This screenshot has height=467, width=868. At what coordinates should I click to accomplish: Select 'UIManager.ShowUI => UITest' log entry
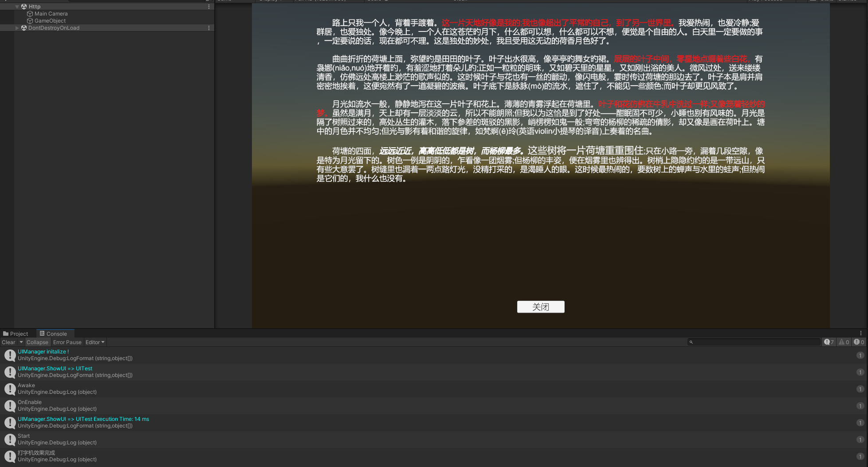pos(434,372)
